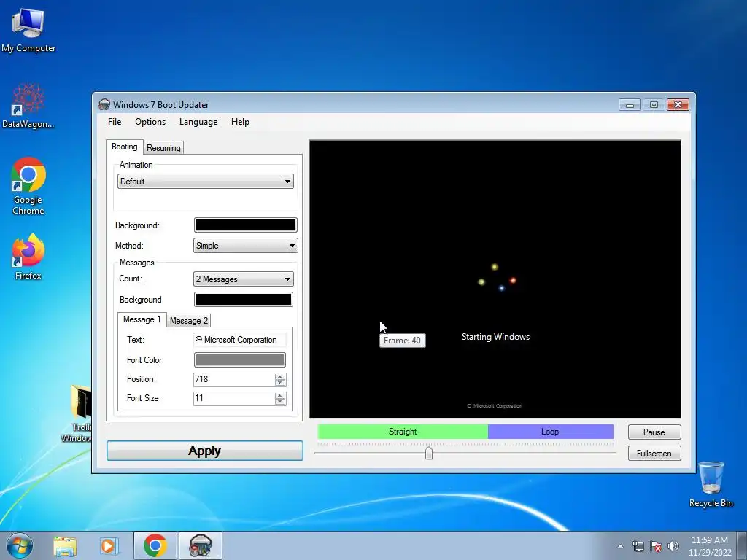Expand the Animation Default dropdown
This screenshot has width=747, height=560.
(205, 182)
